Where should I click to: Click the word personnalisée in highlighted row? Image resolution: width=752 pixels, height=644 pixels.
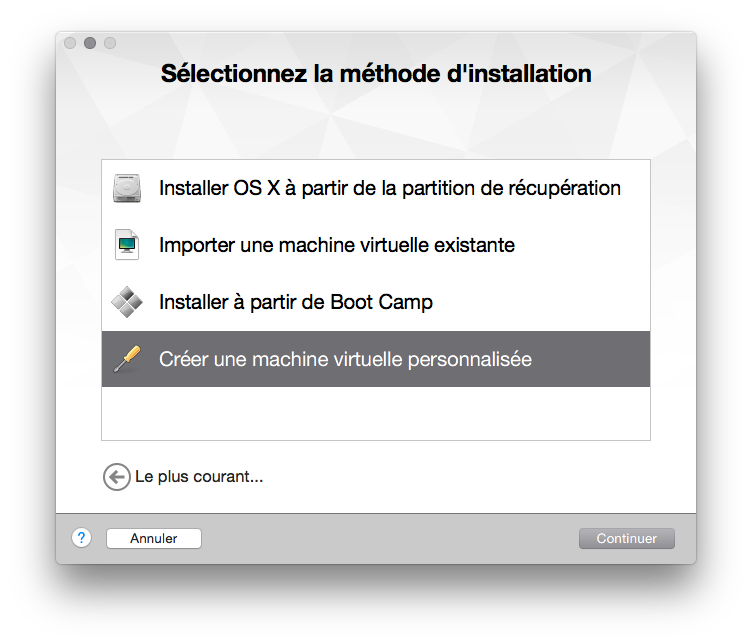coord(470,360)
